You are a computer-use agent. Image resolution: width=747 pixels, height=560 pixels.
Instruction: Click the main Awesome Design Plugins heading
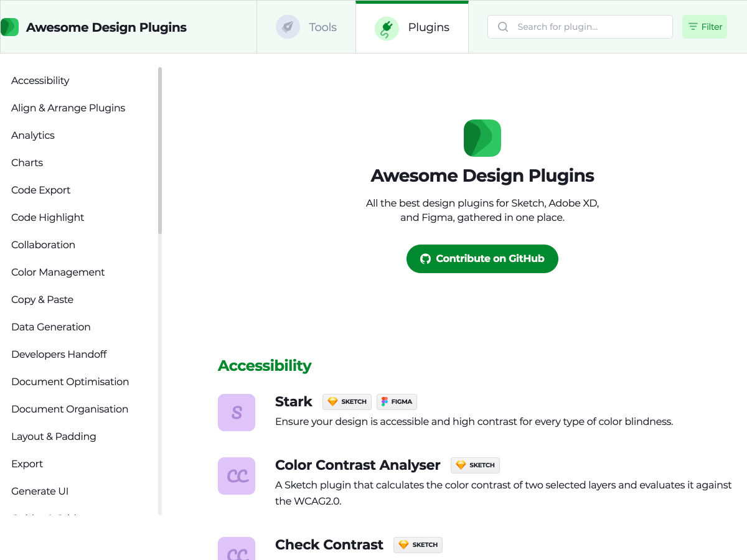[482, 176]
